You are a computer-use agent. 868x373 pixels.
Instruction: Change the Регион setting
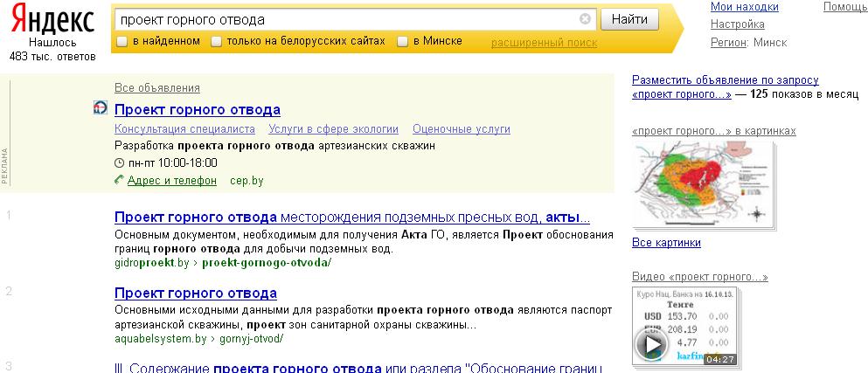click(x=728, y=42)
